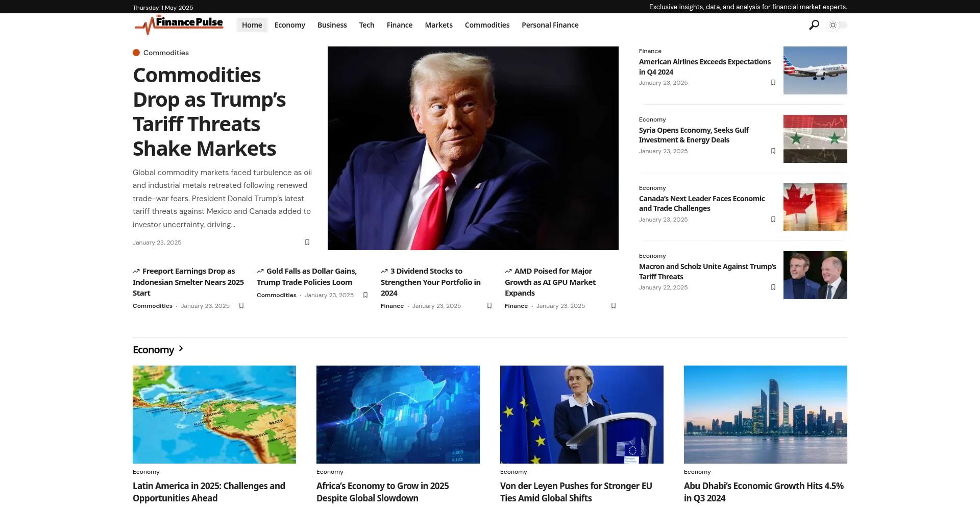Open the Economy nav menu
This screenshot has height=507, width=980.
(x=290, y=25)
